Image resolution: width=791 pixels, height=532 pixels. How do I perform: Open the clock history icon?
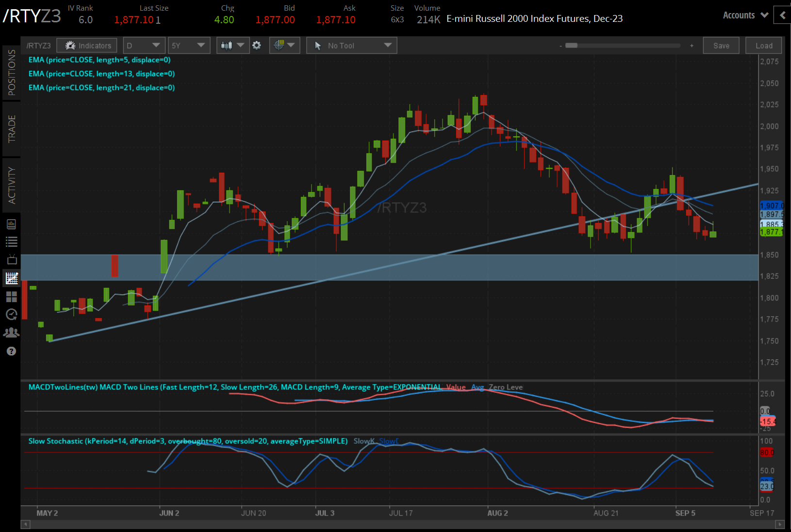tap(11, 314)
